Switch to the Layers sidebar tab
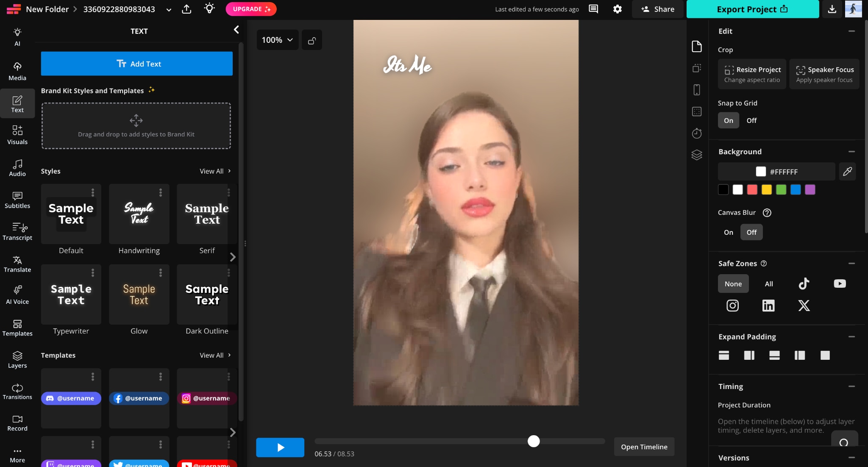 (17, 360)
